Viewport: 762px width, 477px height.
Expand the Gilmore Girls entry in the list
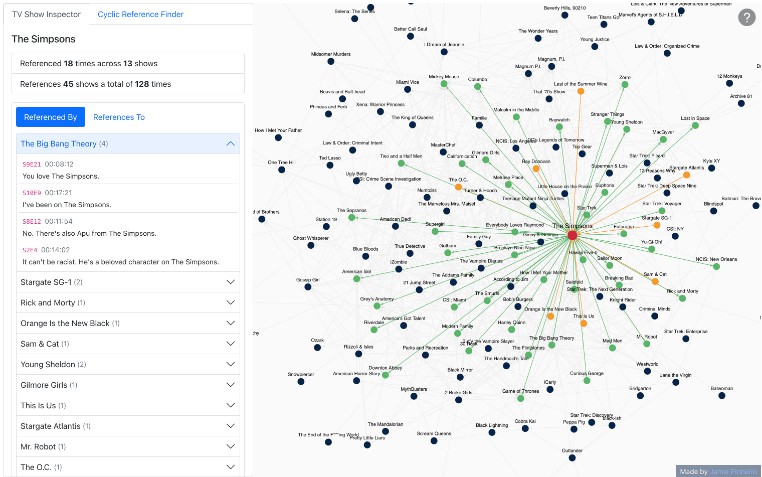pos(232,385)
